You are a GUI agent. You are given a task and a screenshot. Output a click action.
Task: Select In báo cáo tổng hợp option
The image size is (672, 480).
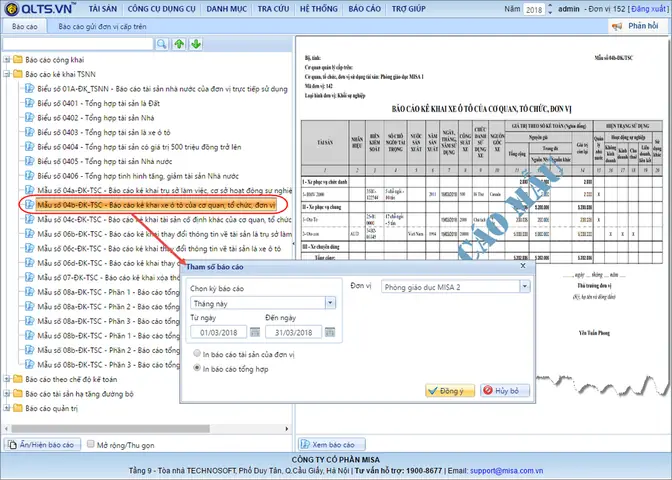tap(196, 368)
